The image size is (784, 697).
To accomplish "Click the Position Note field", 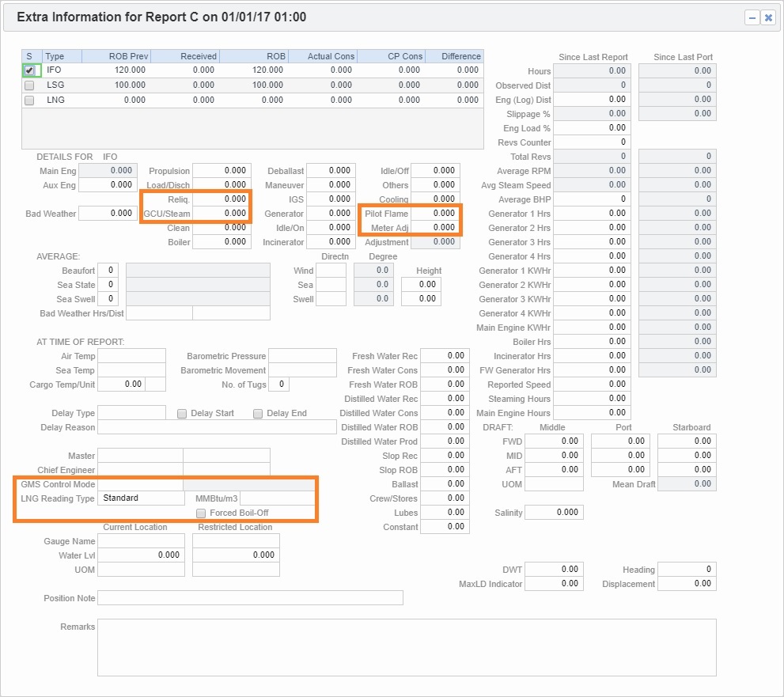I will point(253,597).
